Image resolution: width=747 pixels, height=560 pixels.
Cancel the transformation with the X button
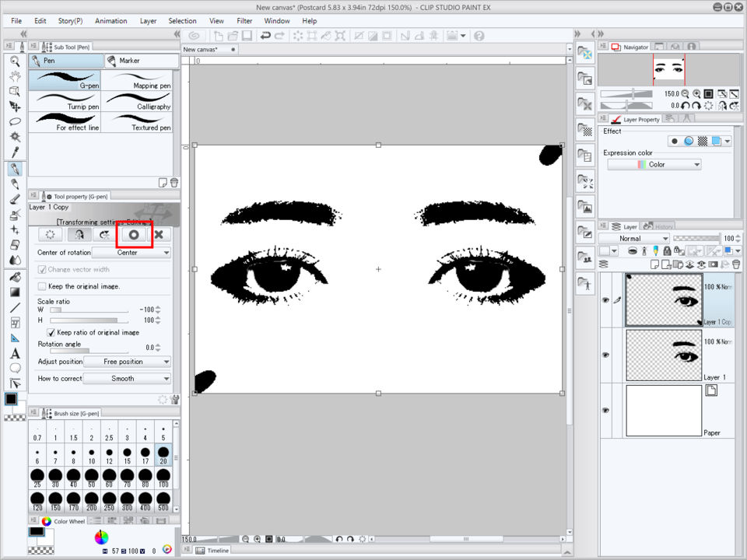coord(159,234)
